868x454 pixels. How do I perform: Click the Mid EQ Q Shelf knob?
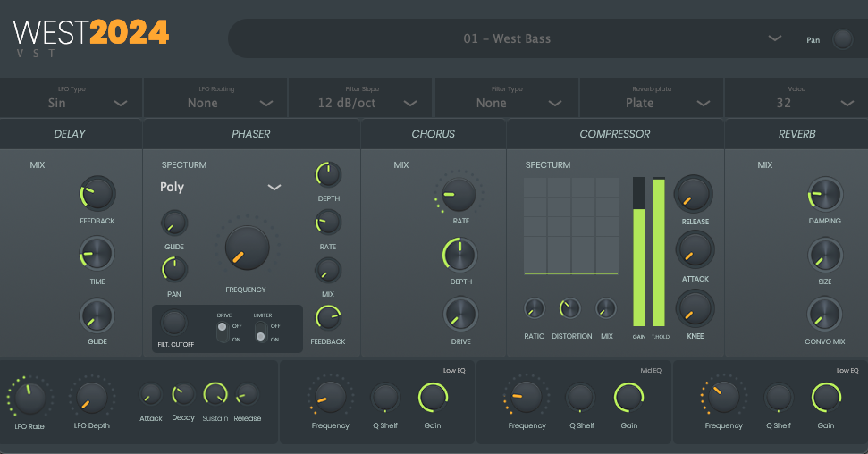click(x=580, y=397)
